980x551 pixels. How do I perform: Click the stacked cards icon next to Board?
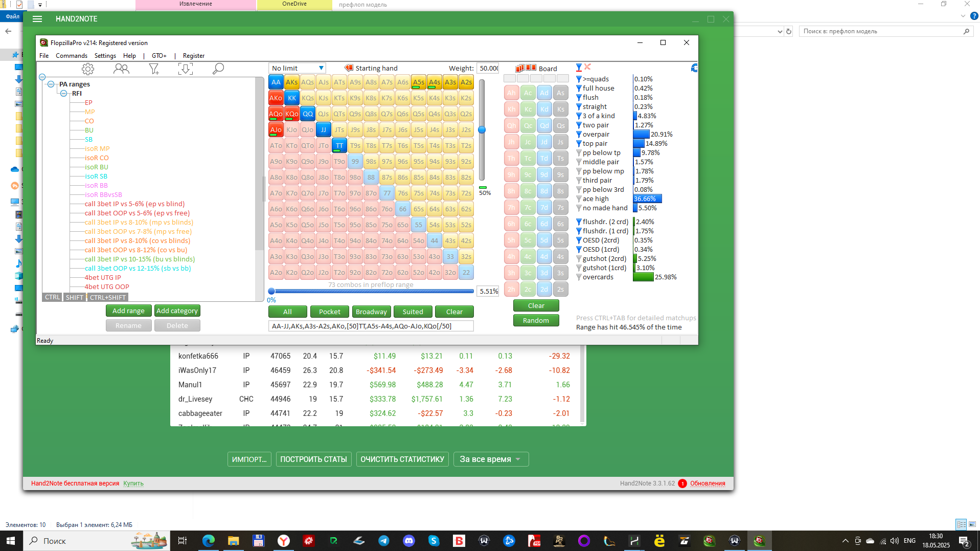click(x=520, y=68)
